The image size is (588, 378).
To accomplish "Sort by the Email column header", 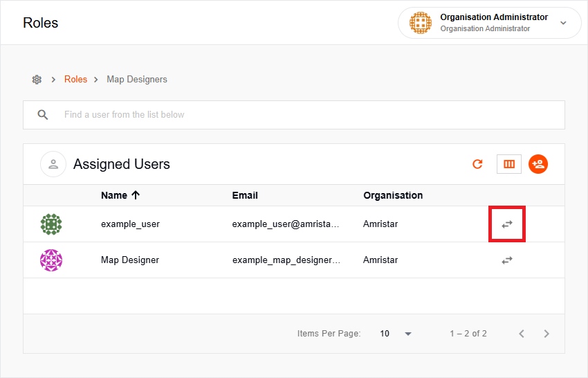I will click(x=245, y=195).
